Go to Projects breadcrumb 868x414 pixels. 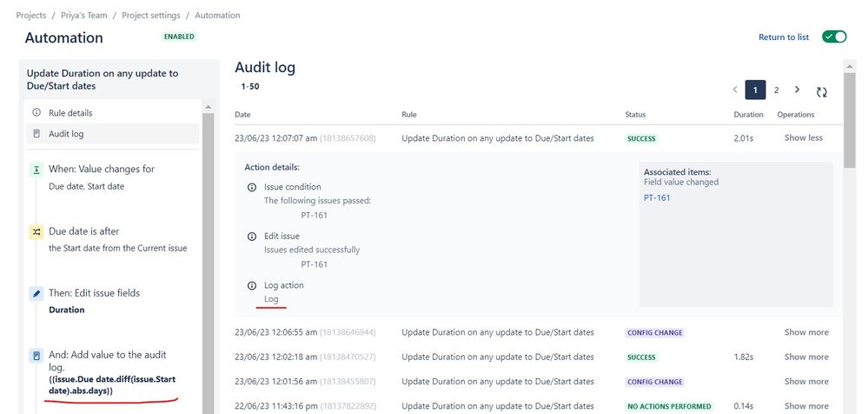31,15
